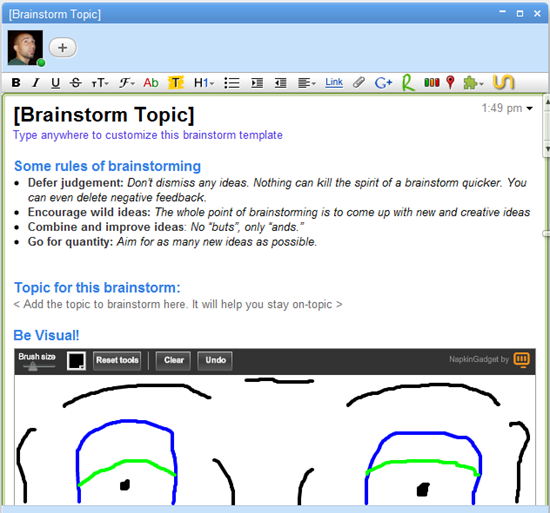This screenshot has width=550, height=513.
Task: Insert a bulleted list
Action: point(232,83)
